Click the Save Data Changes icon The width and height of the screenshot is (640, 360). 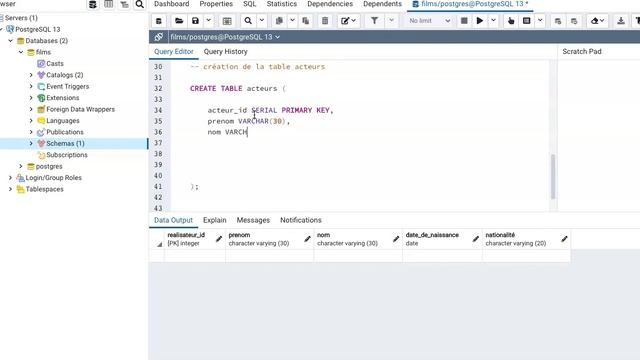pyautogui.click(x=227, y=21)
